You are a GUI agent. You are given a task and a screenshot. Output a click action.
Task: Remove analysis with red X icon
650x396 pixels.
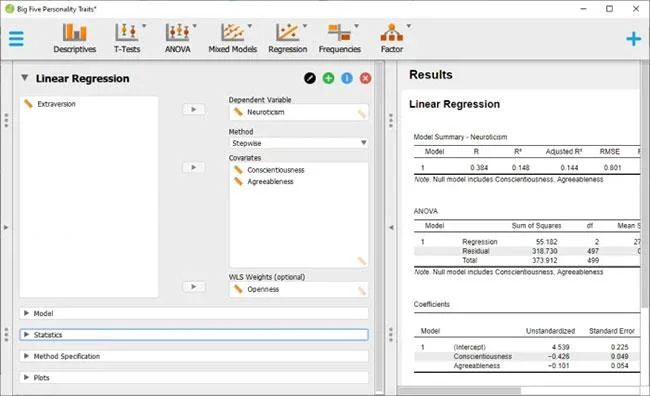365,78
